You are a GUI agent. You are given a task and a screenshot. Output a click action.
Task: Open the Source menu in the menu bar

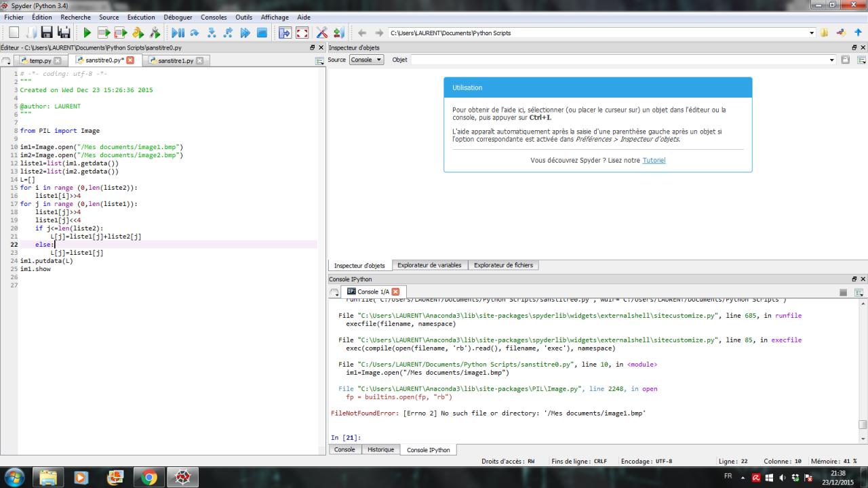click(x=108, y=17)
